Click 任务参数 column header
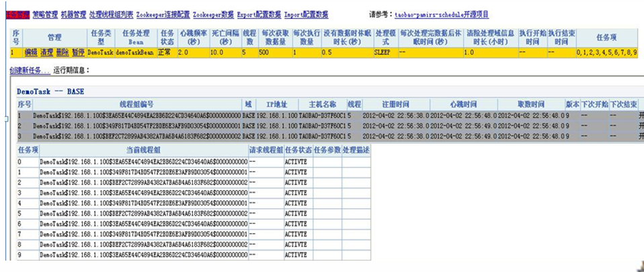Screen dimensions: 644x272 coord(327,150)
